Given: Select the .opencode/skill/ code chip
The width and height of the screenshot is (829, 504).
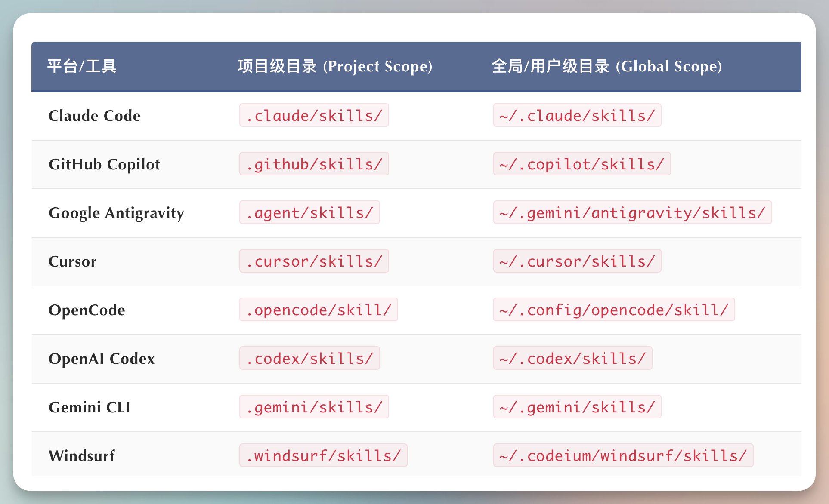Looking at the screenshot, I should [x=319, y=310].
